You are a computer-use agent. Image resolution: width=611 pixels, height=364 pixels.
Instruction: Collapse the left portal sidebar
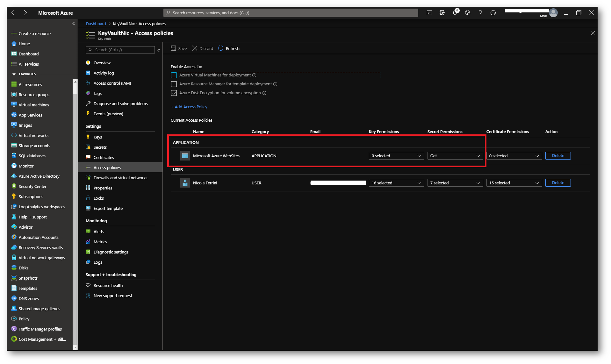click(74, 24)
